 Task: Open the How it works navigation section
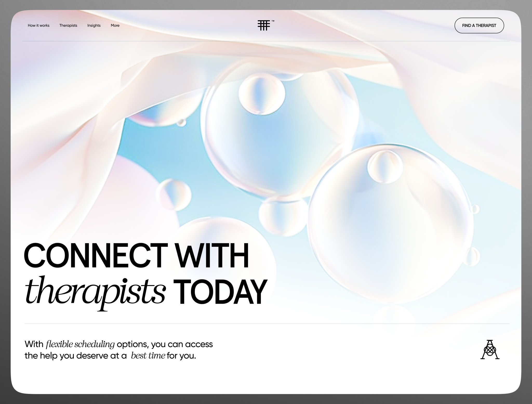(38, 25)
